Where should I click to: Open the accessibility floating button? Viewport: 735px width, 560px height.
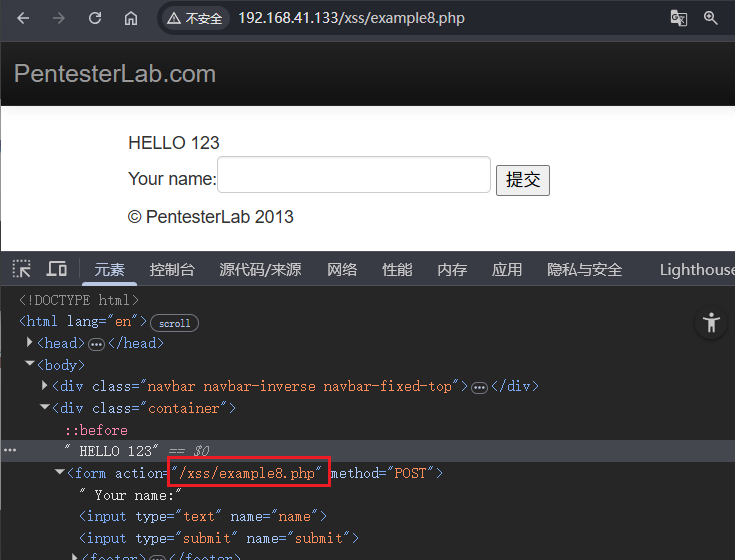click(711, 323)
